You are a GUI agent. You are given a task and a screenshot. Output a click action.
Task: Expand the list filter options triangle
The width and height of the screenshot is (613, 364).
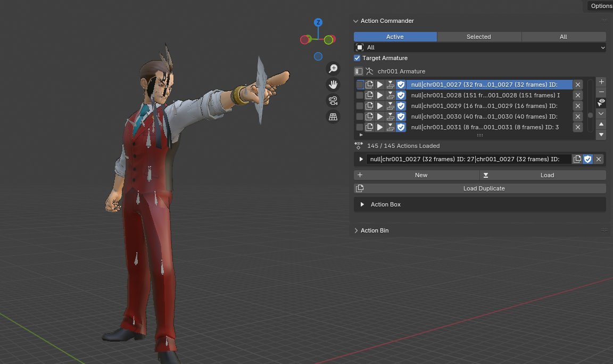[x=361, y=135]
